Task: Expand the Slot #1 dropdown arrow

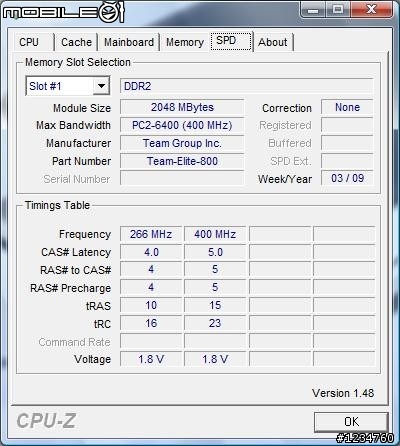Action: 101,86
